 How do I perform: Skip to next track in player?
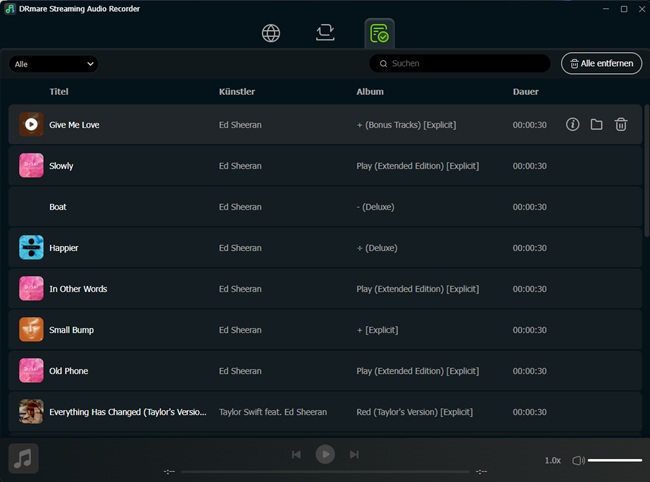click(x=354, y=455)
